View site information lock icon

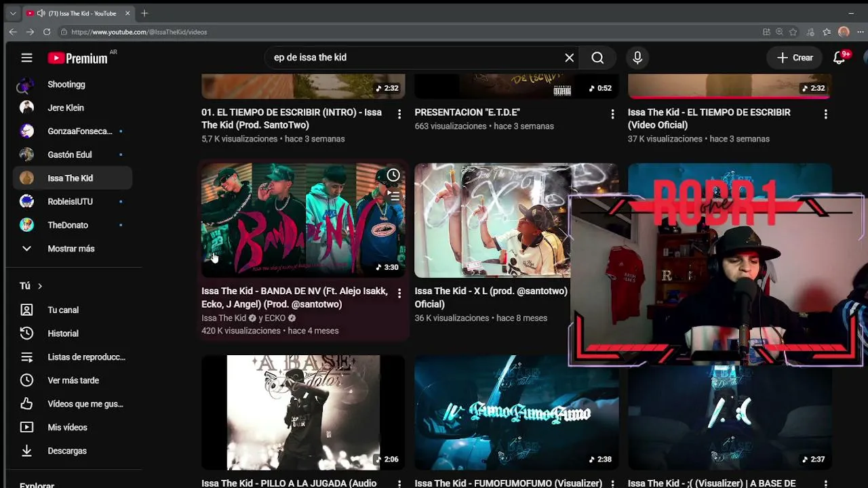pos(64,32)
